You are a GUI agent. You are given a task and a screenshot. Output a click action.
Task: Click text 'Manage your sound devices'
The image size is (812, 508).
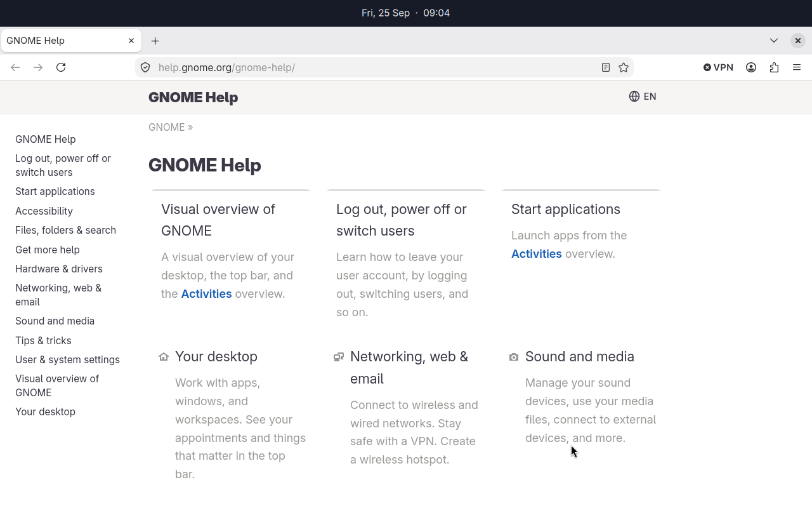pyautogui.click(x=578, y=392)
